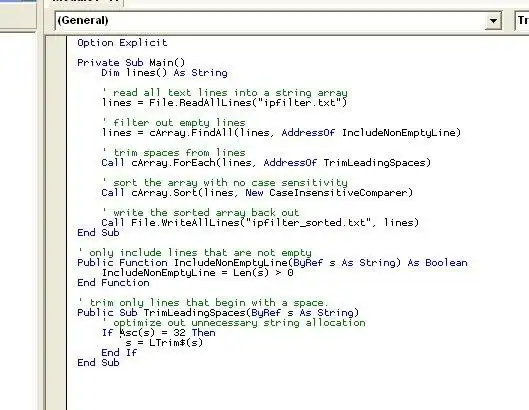Click 'Private Sub Main()' declaration
This screenshot has height=410, width=529.
131,63
